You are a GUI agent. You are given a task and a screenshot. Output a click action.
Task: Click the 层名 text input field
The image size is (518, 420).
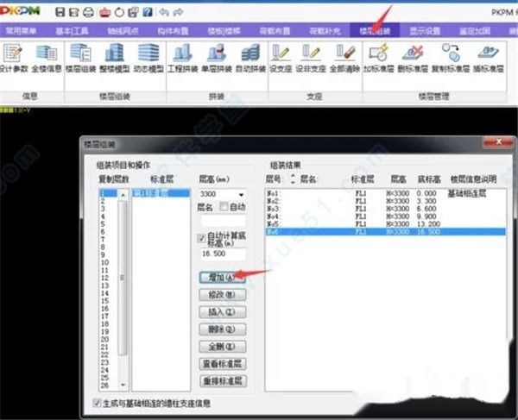point(224,221)
